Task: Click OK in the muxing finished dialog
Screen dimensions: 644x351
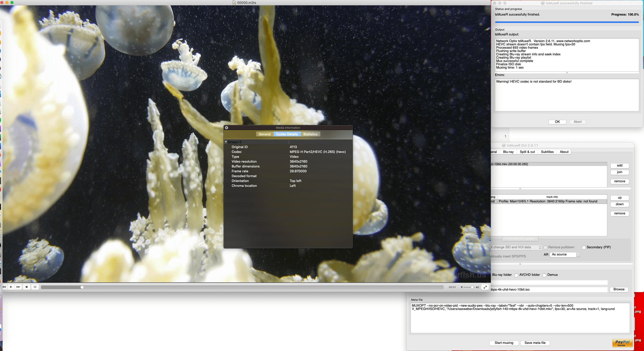Action: pos(557,122)
